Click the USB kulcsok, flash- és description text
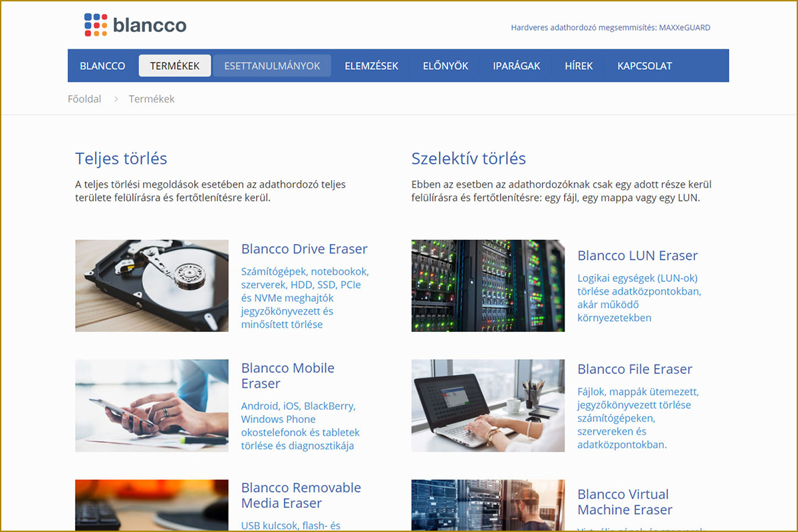The image size is (798, 532). [x=291, y=525]
